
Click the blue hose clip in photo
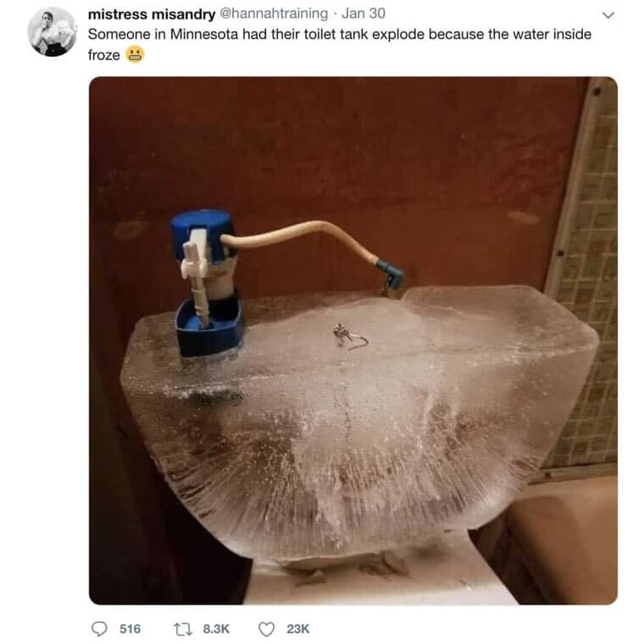coord(390,273)
